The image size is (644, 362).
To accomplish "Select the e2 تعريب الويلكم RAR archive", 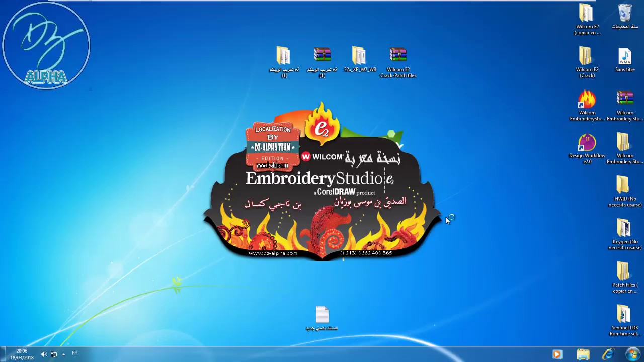I will pyautogui.click(x=322, y=62).
